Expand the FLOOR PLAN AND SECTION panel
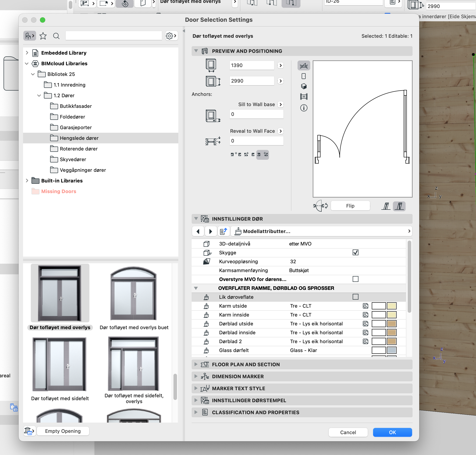This screenshot has width=476, height=455. 196,364
